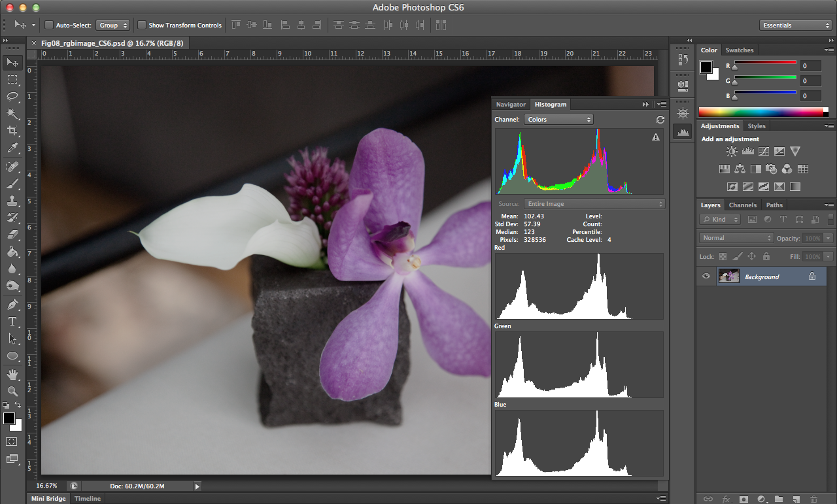Open the Mini Bridge panel
The height and width of the screenshot is (504, 837).
point(49,499)
